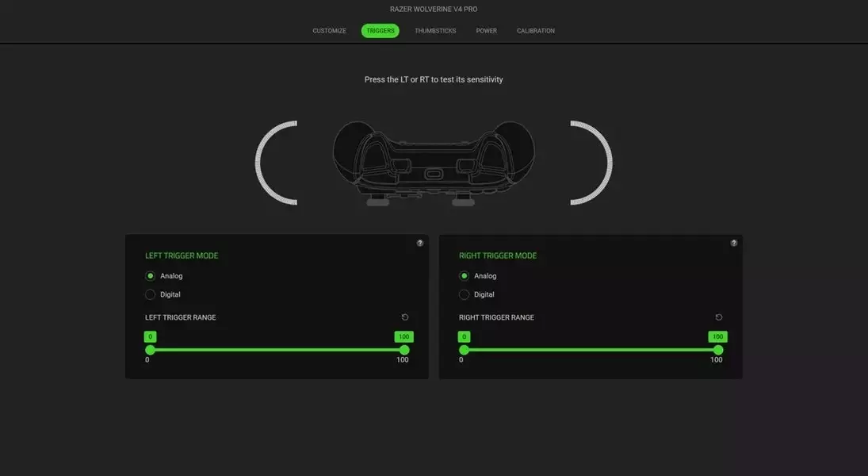
Task: Click the right trigger range maximum handle
Action: [x=718, y=350]
